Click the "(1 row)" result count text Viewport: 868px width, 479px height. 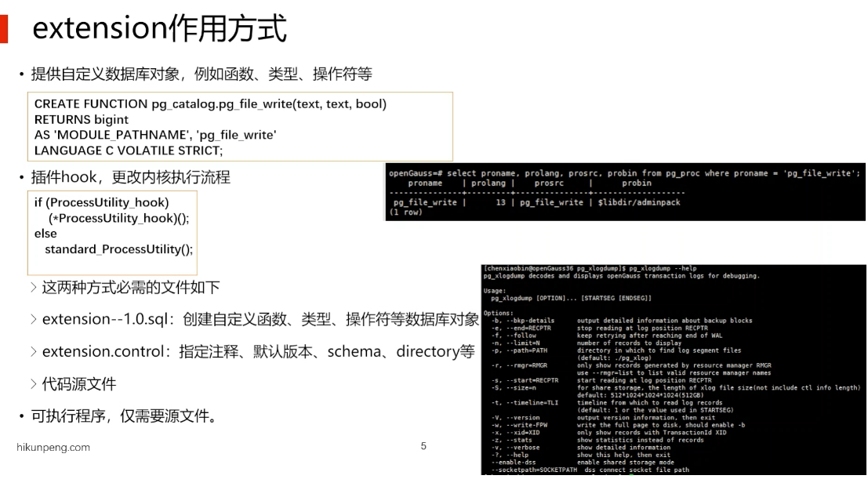pyautogui.click(x=405, y=212)
